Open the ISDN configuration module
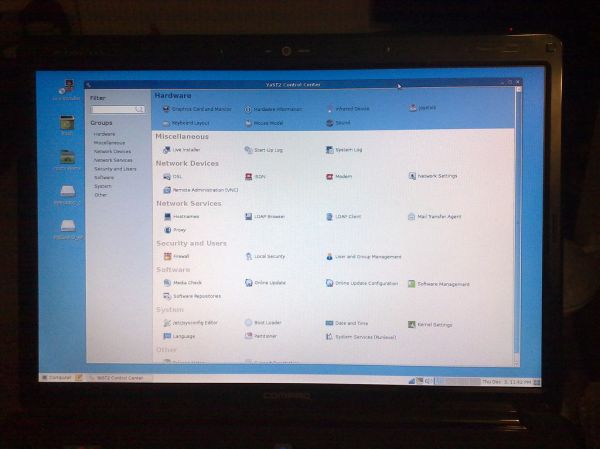Screen dimensions: 600x449 click(x=255, y=176)
